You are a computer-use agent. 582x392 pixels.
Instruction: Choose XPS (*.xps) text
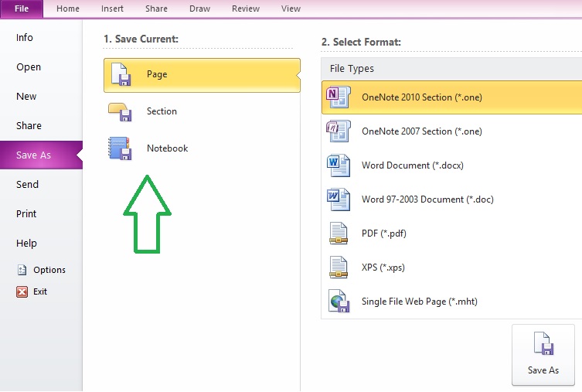point(383,268)
